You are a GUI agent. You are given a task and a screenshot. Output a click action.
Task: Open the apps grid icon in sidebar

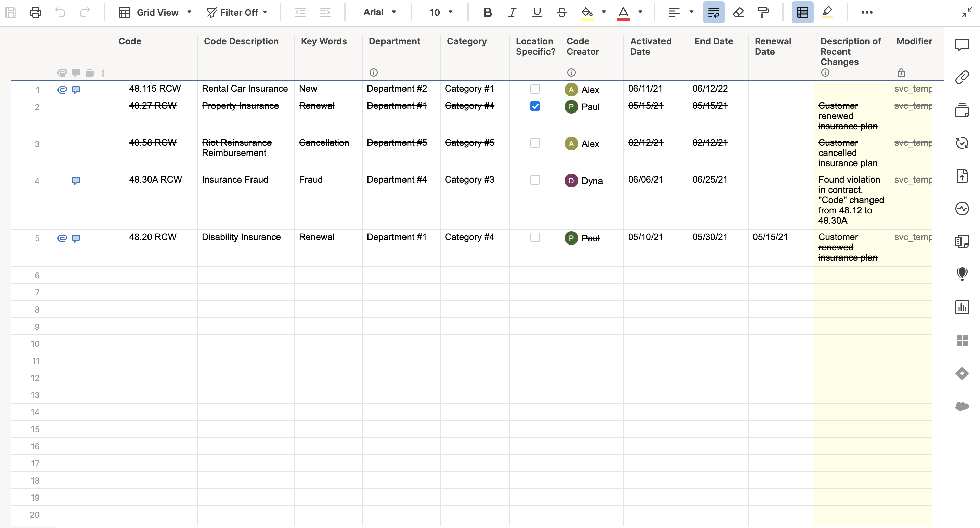962,341
